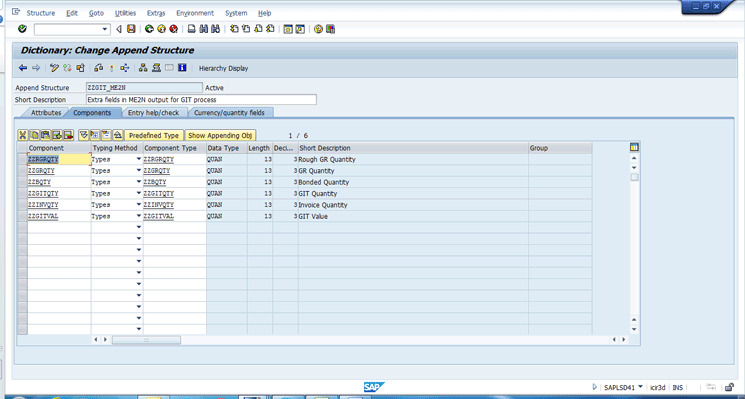
Task: Click the Paste icon in table toolbar
Action: coord(46,135)
